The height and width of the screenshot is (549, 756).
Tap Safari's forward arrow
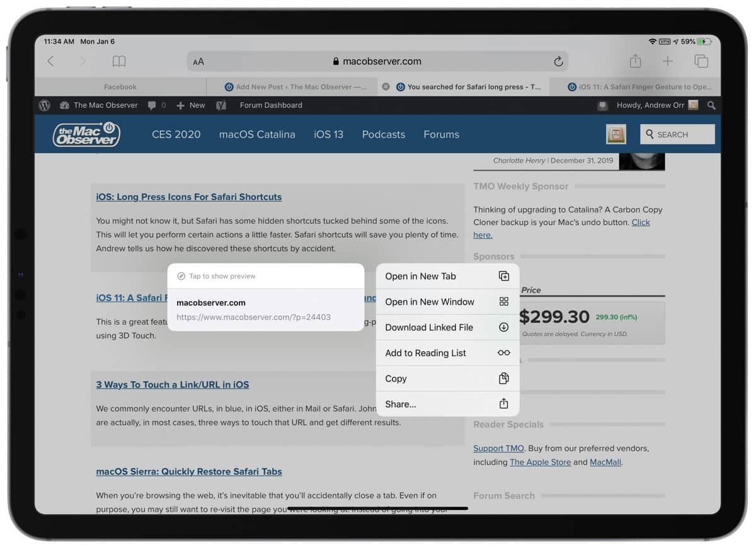pyautogui.click(x=83, y=61)
